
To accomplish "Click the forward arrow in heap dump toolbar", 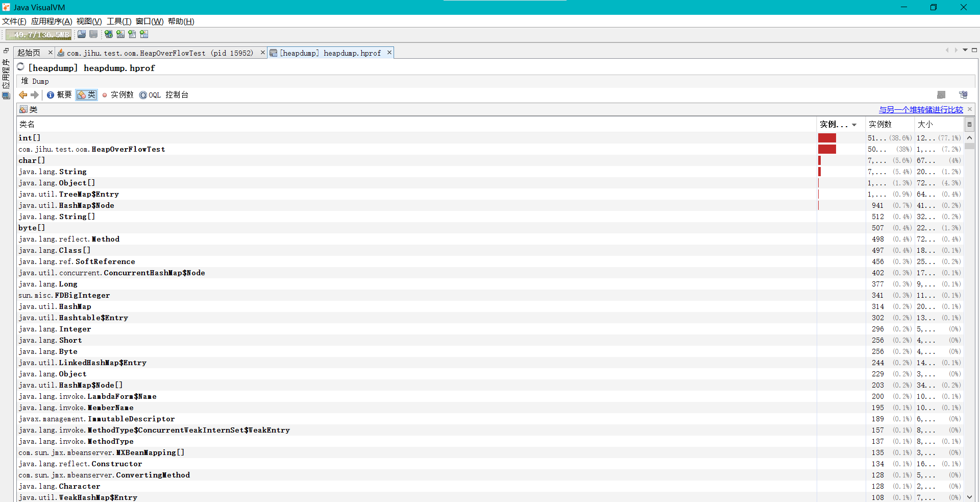I will coord(35,95).
